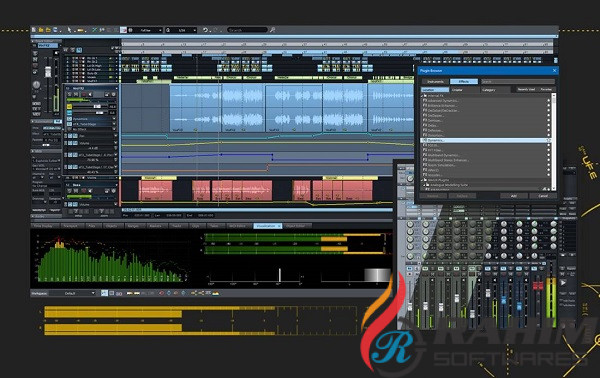Screen dimensions: 600x378
Task: Click the Plugin Browser search field
Action: pyautogui.click(x=518, y=81)
